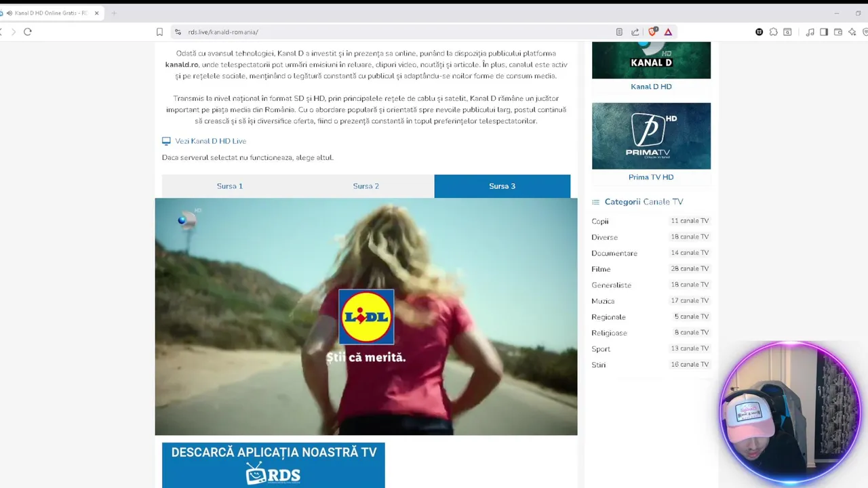
Task: Switch to Sursa 2 tab
Action: tap(366, 186)
